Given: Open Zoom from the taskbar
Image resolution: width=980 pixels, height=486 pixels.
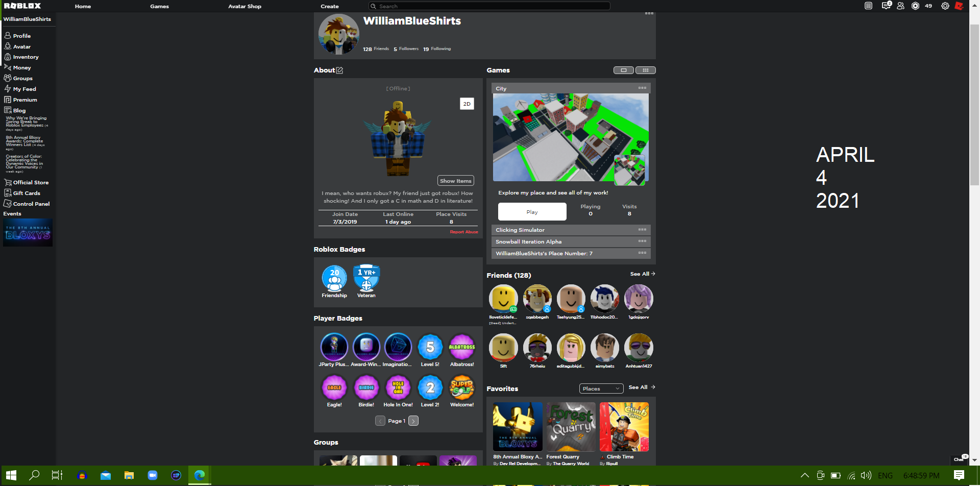Looking at the screenshot, I should pyautogui.click(x=153, y=475).
